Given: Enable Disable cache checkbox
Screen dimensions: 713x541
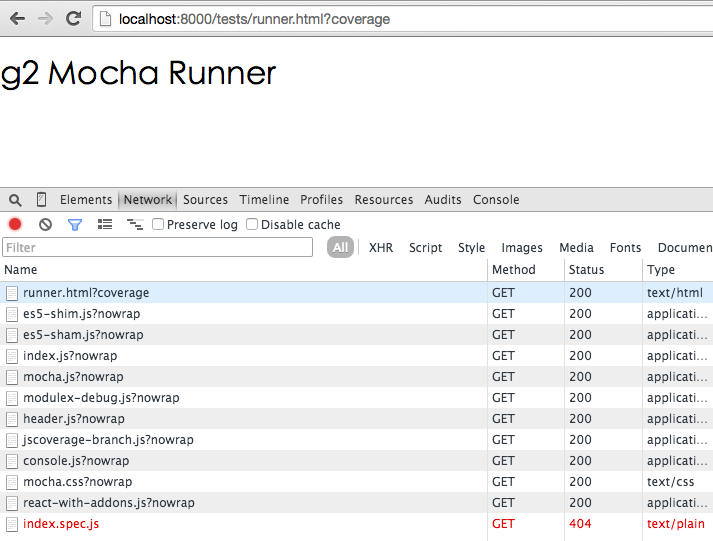Looking at the screenshot, I should 252,224.
